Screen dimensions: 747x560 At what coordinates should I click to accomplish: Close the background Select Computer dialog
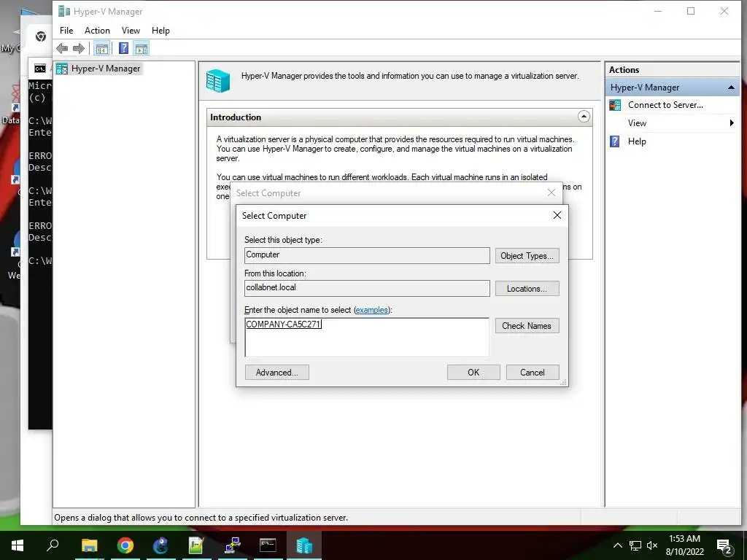click(x=551, y=192)
